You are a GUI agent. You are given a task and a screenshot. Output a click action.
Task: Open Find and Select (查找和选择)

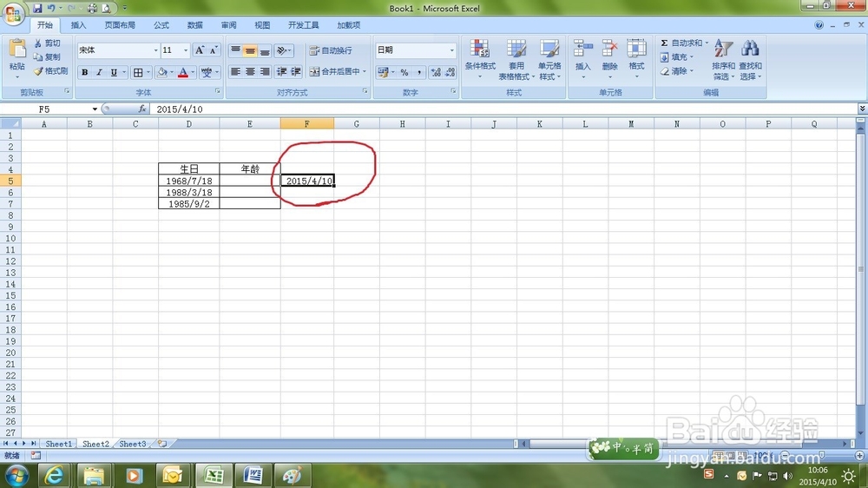(x=750, y=59)
